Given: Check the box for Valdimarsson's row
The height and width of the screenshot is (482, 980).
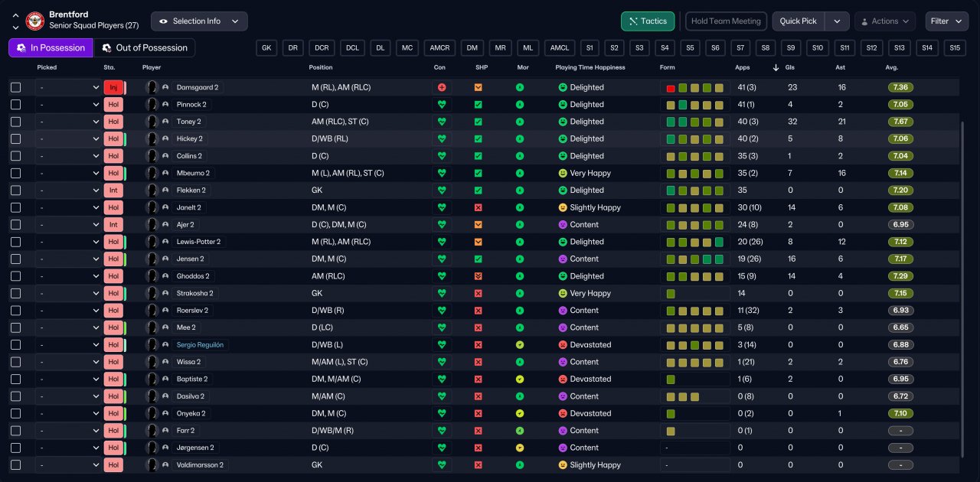Looking at the screenshot, I should tap(16, 465).
